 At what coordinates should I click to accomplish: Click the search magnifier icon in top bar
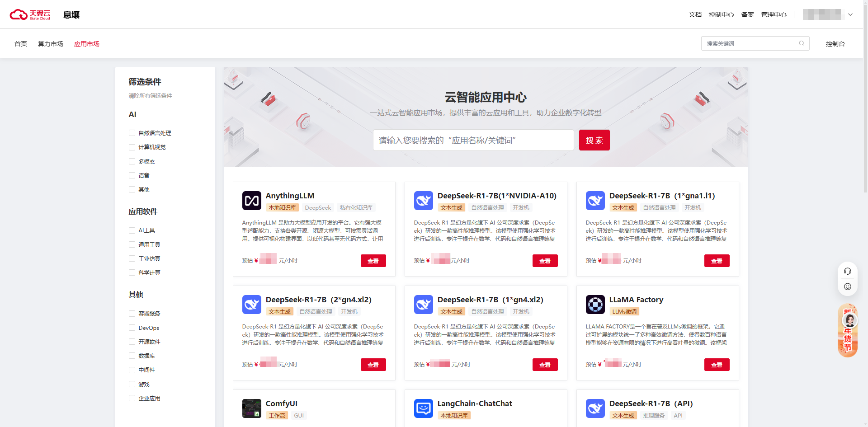tap(802, 43)
